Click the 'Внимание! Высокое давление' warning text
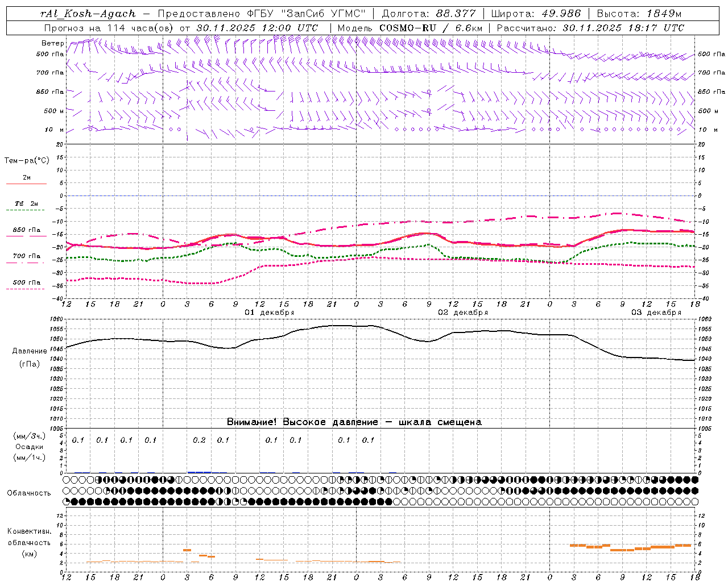 point(302,422)
